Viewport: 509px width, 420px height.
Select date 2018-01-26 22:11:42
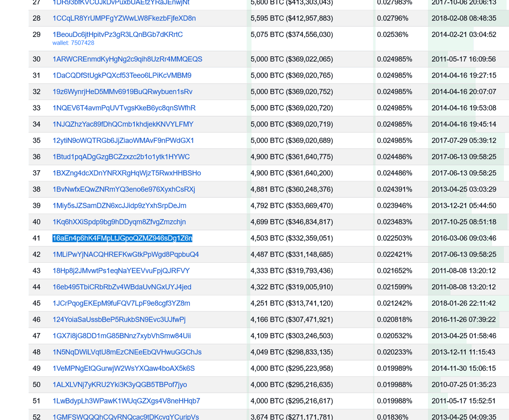point(464,303)
